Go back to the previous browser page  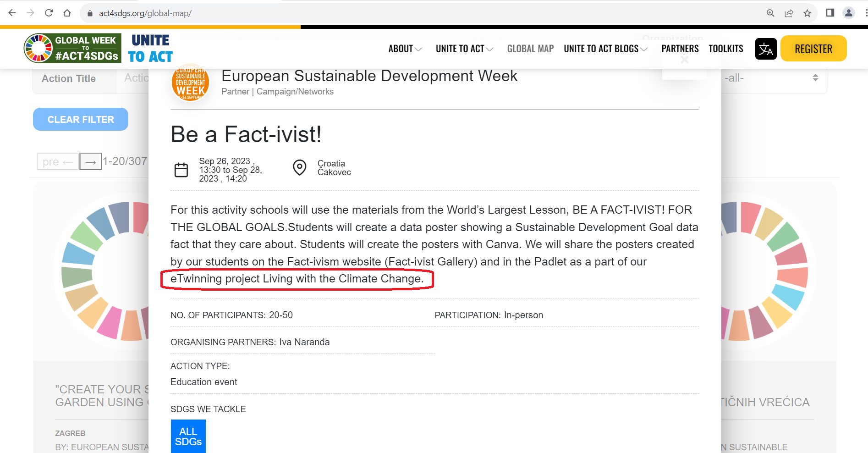(x=12, y=13)
